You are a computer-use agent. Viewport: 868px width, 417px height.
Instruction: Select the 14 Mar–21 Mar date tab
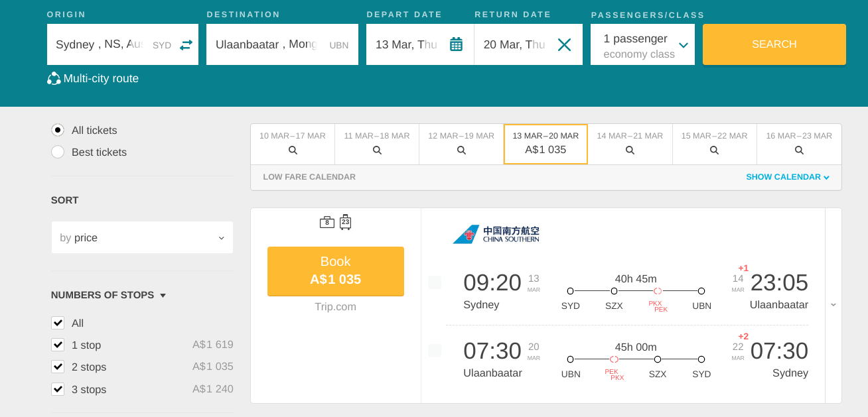pos(630,144)
